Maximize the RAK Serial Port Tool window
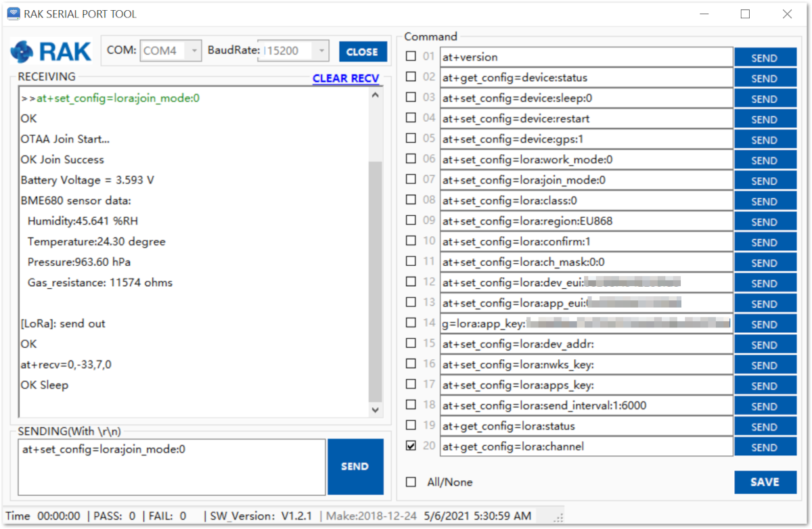 pyautogui.click(x=745, y=14)
